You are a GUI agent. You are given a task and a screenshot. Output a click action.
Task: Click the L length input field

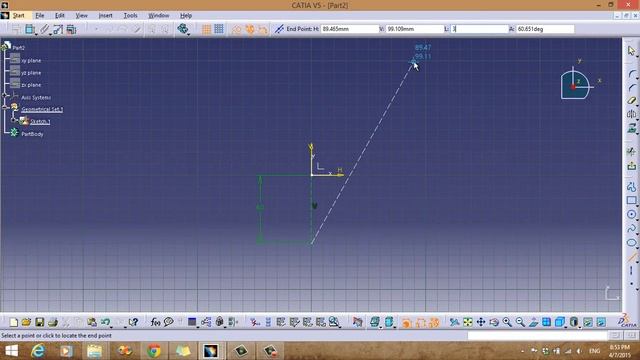pos(480,29)
